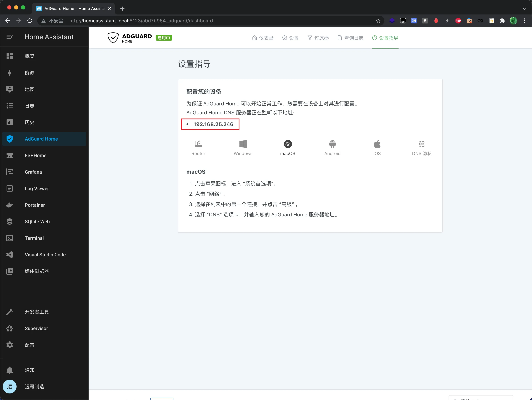The width and height of the screenshot is (532, 400).
Task: Open the 设置指导 (Setup Guide) tab
Action: pos(385,38)
